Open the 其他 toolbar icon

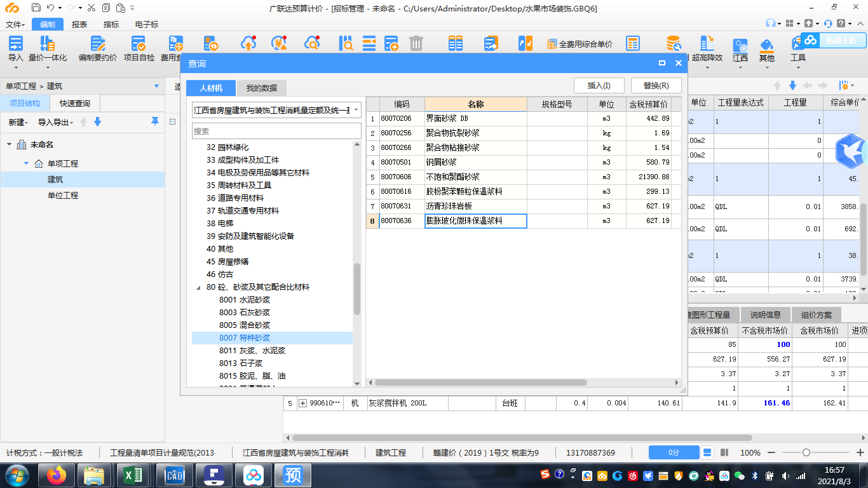pos(767,50)
